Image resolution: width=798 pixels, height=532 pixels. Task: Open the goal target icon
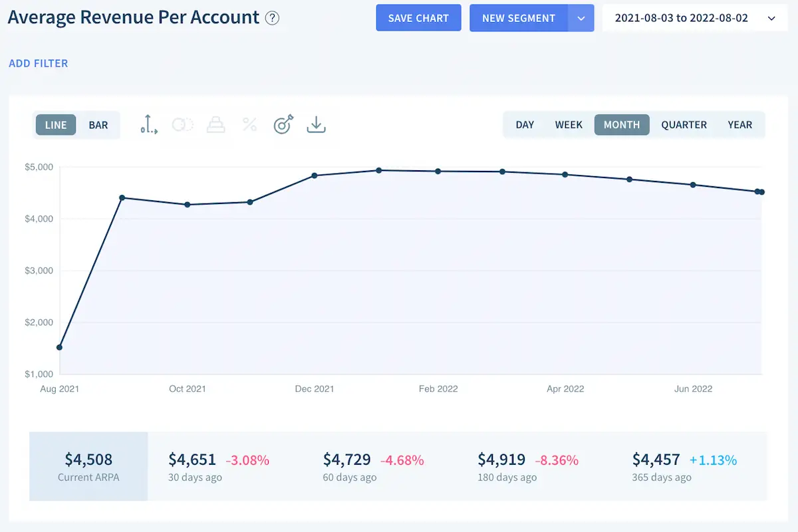coord(283,124)
